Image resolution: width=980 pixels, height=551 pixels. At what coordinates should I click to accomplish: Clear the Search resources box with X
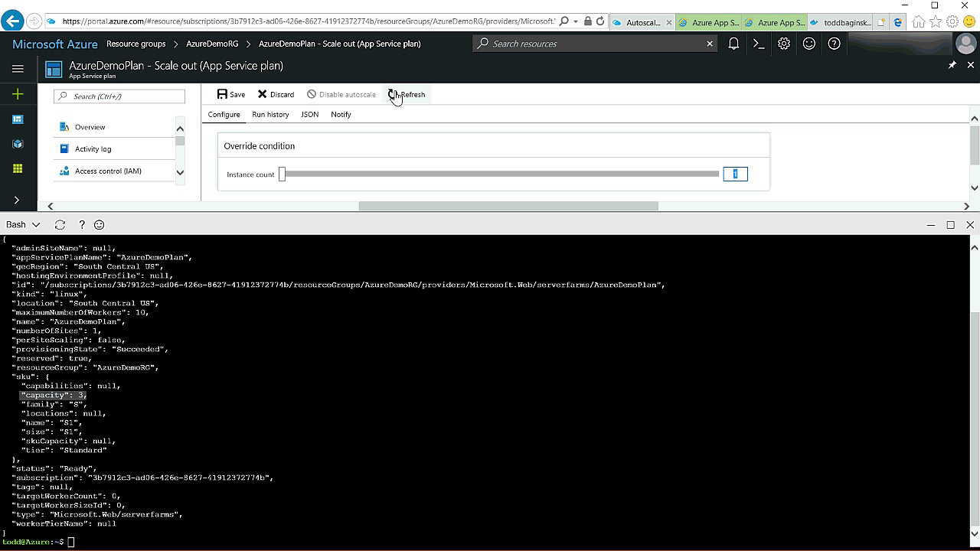pos(710,44)
